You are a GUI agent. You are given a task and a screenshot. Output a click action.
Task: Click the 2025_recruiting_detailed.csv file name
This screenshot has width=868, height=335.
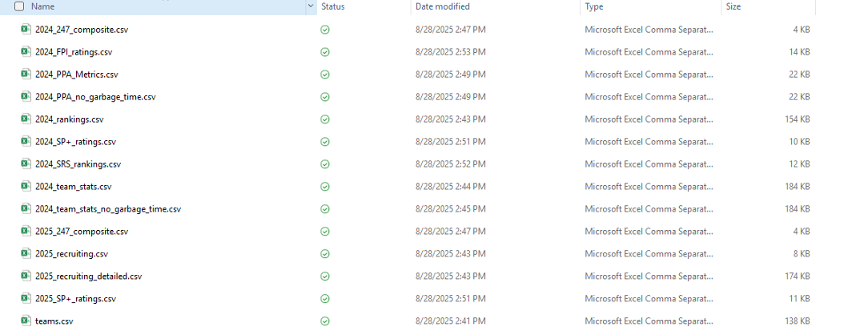coord(88,276)
